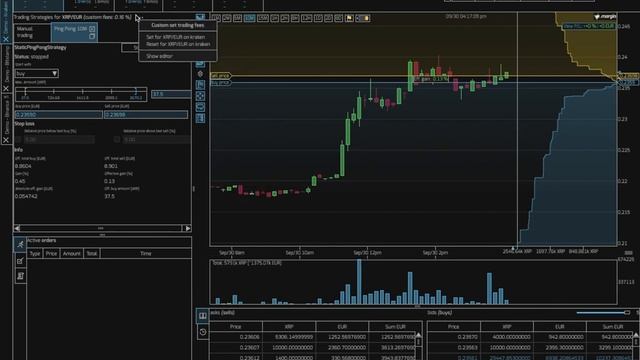
Task: Click strategy panel scrollbar right arrow
Action: pyautogui.click(x=187, y=228)
